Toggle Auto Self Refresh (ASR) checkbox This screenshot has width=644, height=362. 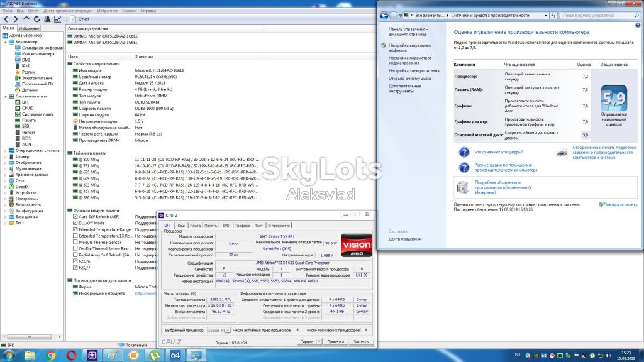(75, 217)
